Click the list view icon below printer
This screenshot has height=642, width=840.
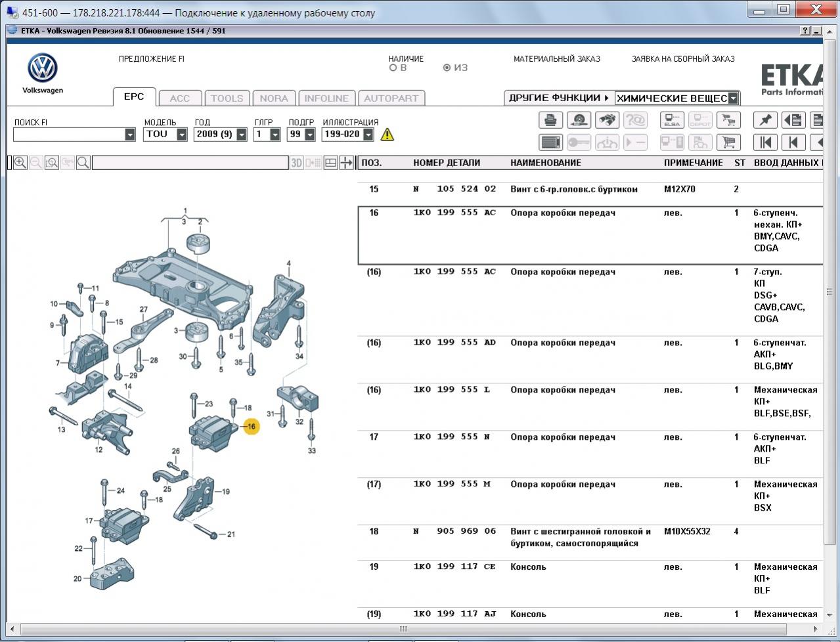pyautogui.click(x=550, y=142)
